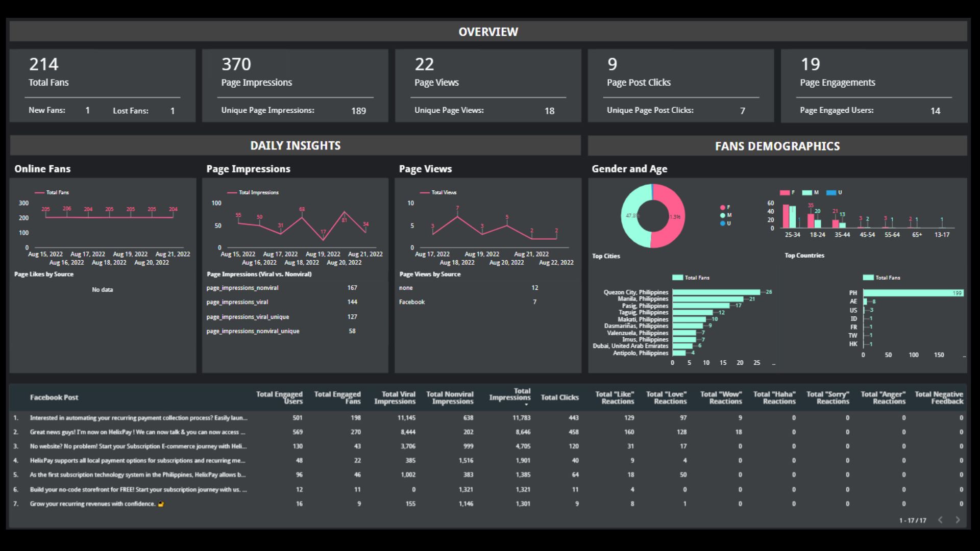Toggle U series in age bar legend
Viewport: 980px width, 551px height.
[x=831, y=193]
